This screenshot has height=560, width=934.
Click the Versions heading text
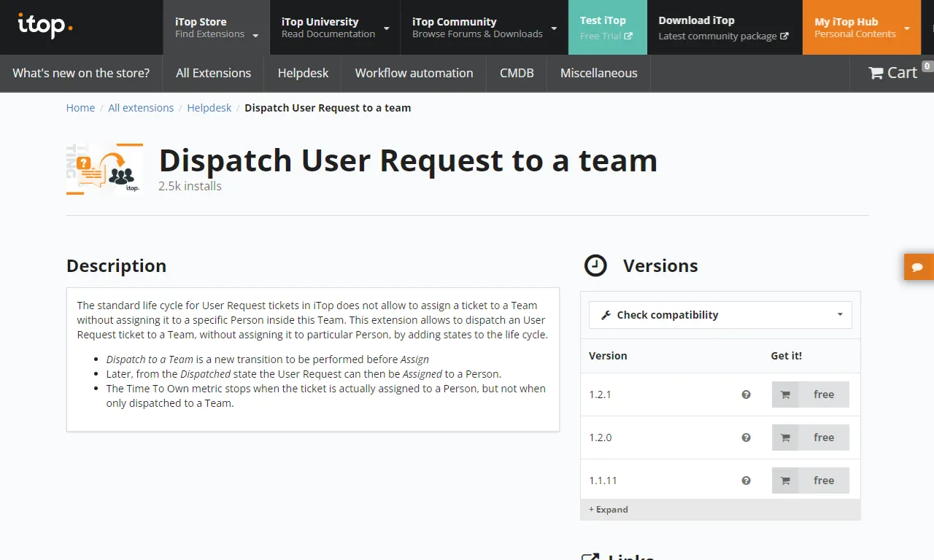660,266
